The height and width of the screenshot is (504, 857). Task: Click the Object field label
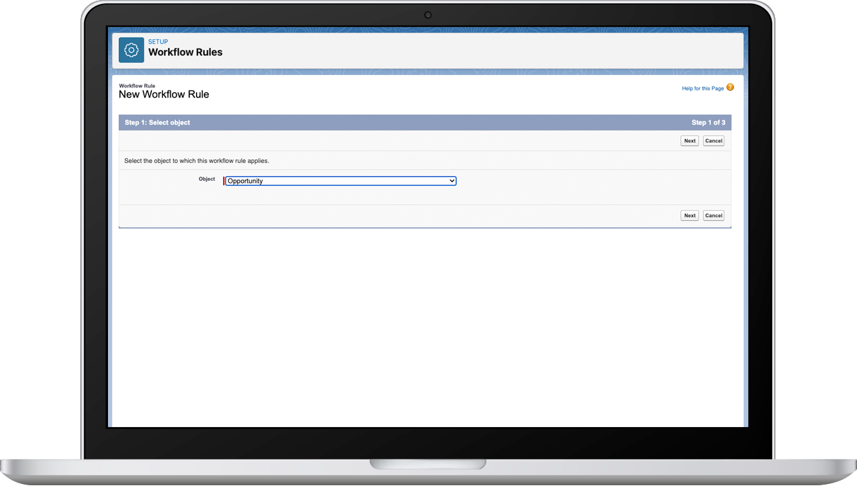tap(207, 179)
